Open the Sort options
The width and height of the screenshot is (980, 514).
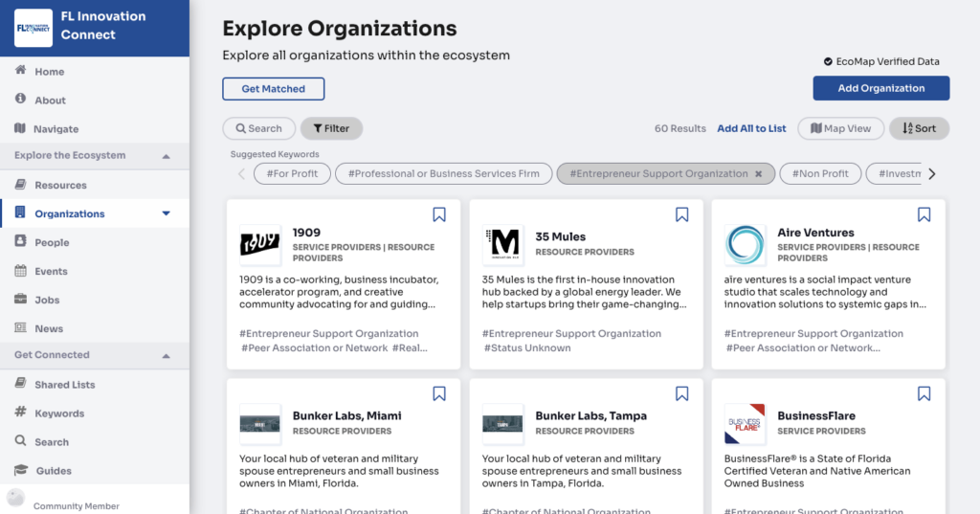coord(919,128)
